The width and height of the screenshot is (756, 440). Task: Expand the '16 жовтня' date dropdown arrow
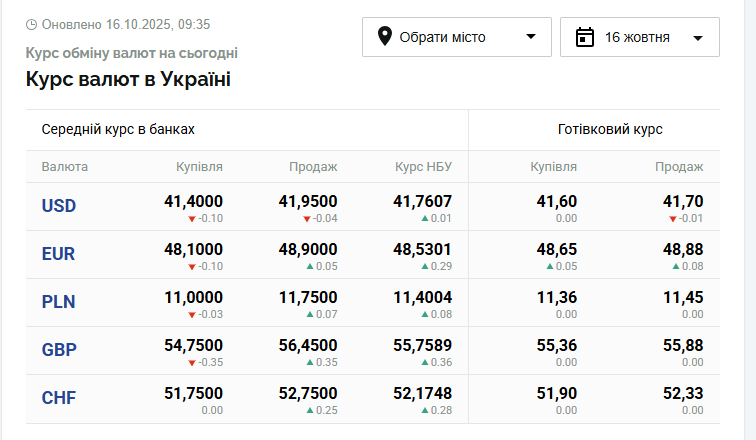click(x=698, y=38)
